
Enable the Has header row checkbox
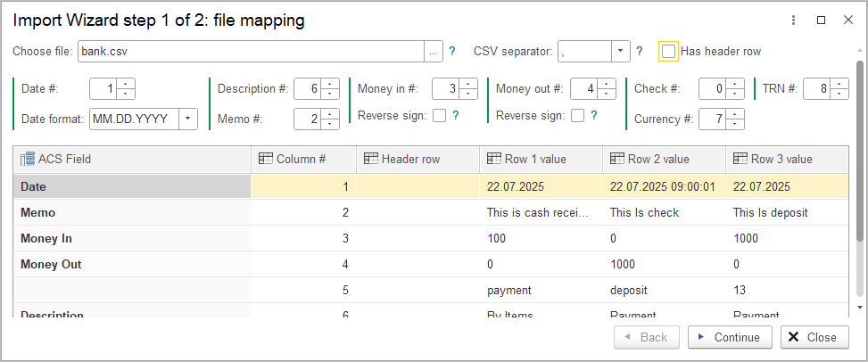pyautogui.click(x=668, y=52)
